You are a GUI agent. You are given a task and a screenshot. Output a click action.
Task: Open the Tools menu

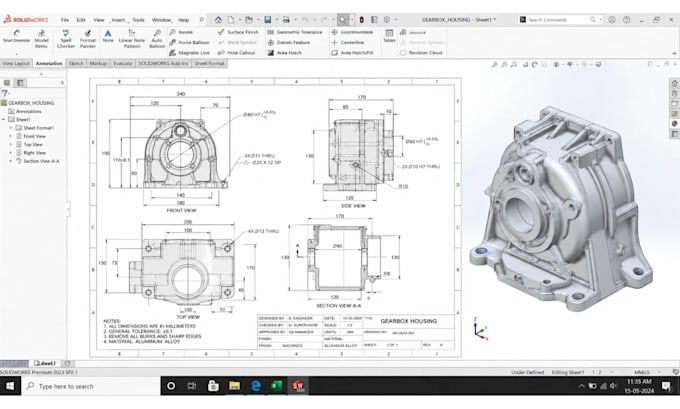click(x=138, y=20)
